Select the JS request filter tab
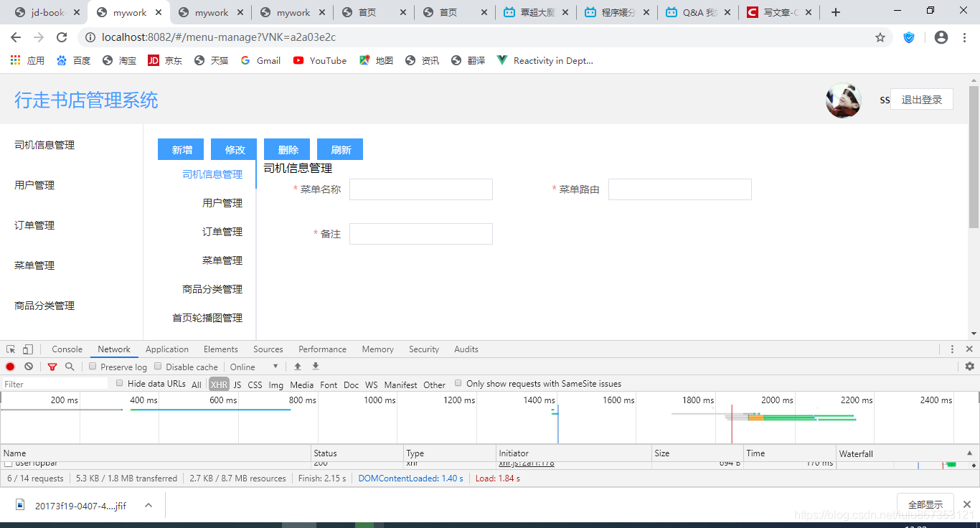 point(237,384)
